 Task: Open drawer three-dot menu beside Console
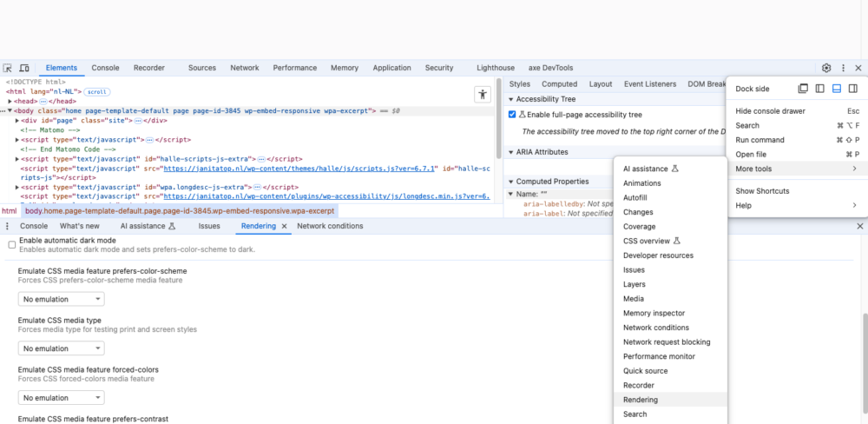[7, 226]
